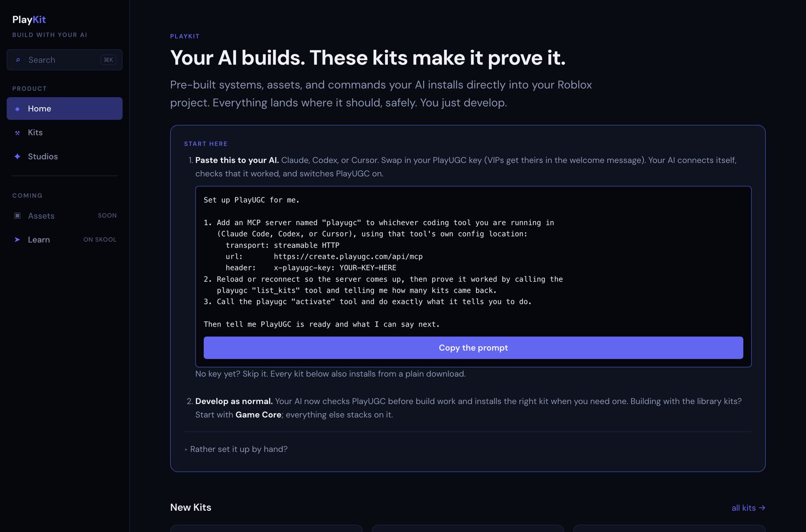Click the ON SKOOL label
The width and height of the screenshot is (806, 532).
pyautogui.click(x=100, y=240)
